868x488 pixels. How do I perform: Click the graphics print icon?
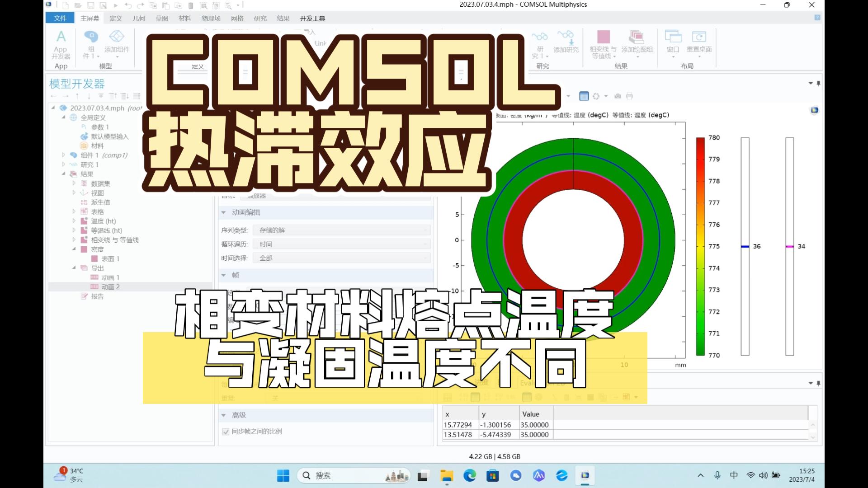pyautogui.click(x=629, y=96)
